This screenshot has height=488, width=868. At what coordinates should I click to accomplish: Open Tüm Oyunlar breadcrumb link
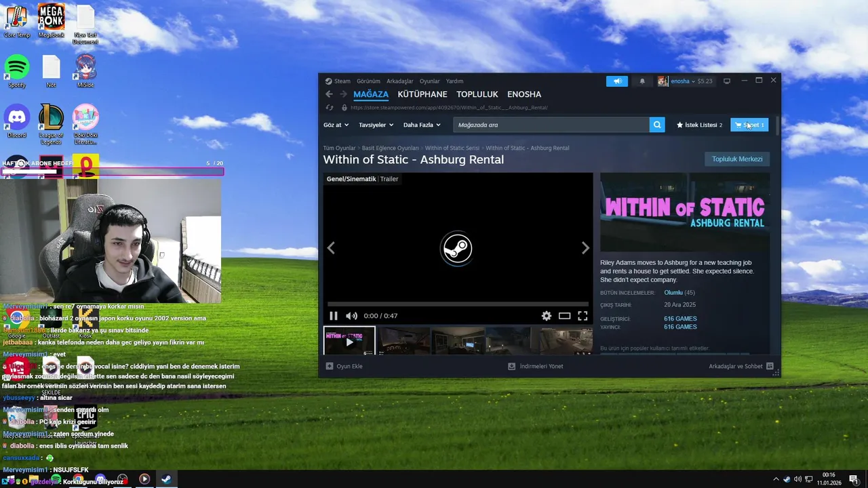coord(339,148)
